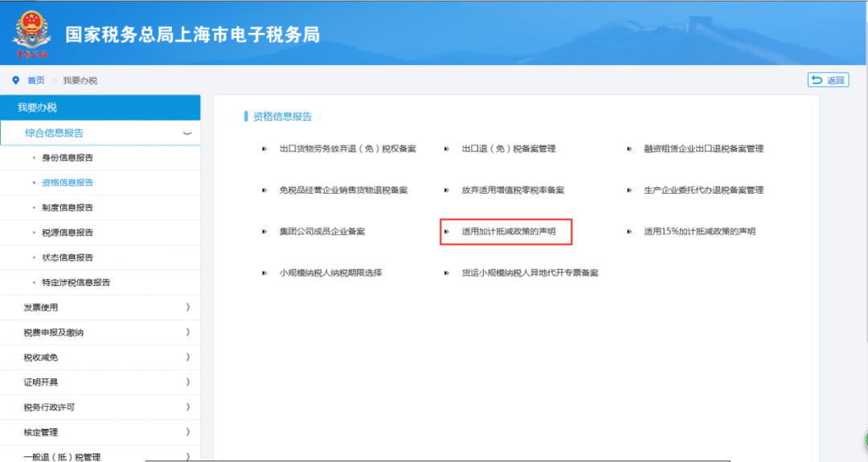Expand the 税务行政许可 chevron
Viewport: 868px width, 462px height.
pos(188,407)
